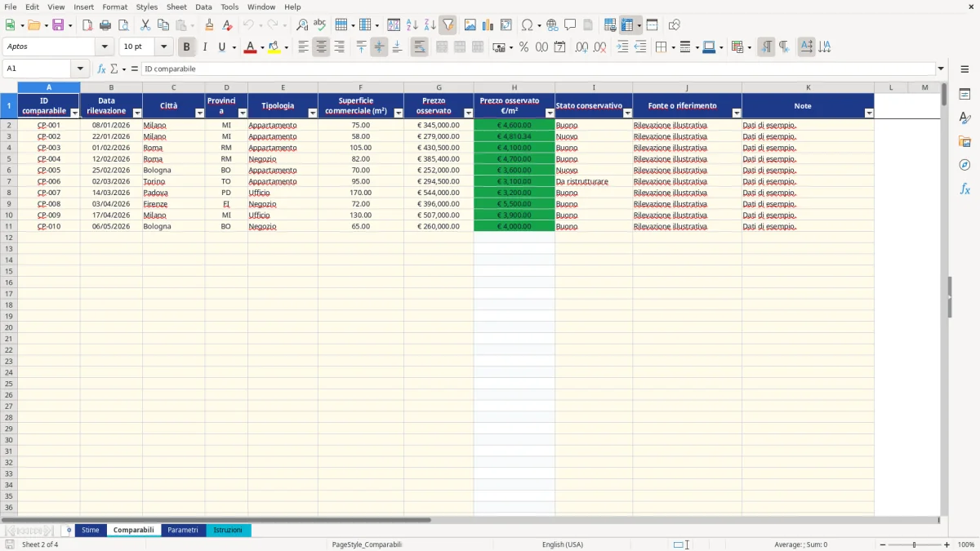Image resolution: width=980 pixels, height=551 pixels.
Task: Select column H header
Action: pyautogui.click(x=514, y=87)
